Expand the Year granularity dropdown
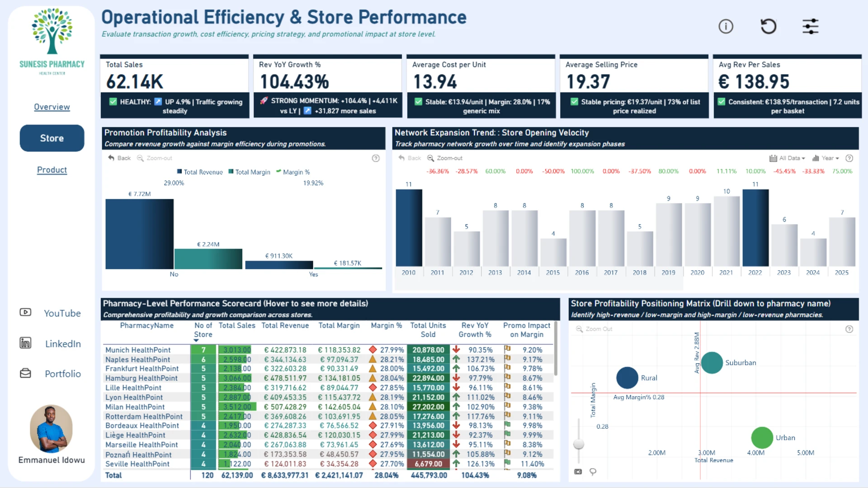The height and width of the screenshot is (488, 868). pyautogui.click(x=826, y=158)
